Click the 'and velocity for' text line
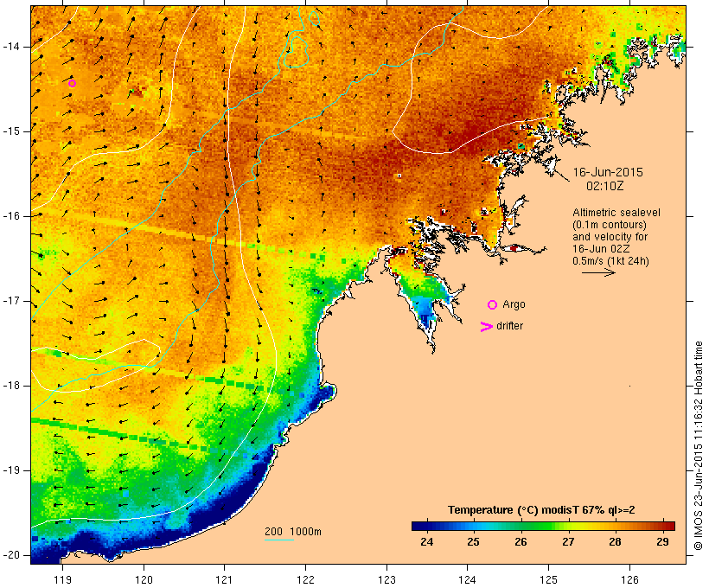Screen dimensions: 709x588 tap(610, 237)
